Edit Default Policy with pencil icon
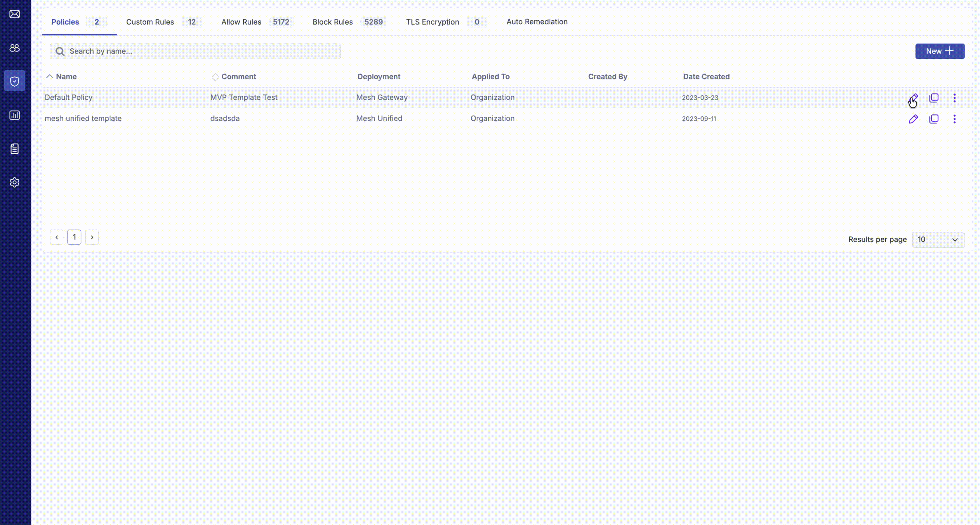The image size is (980, 525). pos(913,98)
